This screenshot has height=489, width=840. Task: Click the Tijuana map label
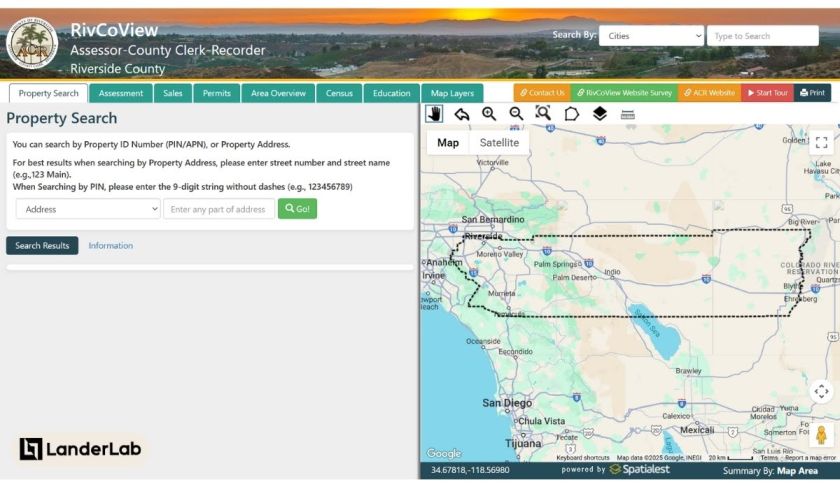523,443
